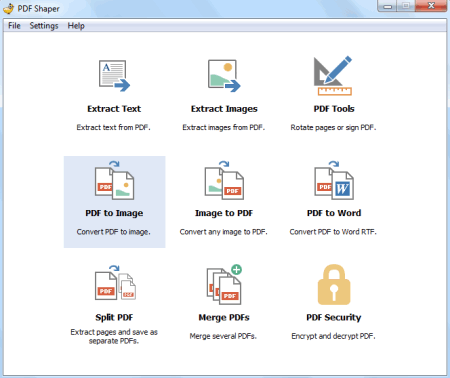
Task: Click the Extract Images picture icon
Action: [224, 75]
